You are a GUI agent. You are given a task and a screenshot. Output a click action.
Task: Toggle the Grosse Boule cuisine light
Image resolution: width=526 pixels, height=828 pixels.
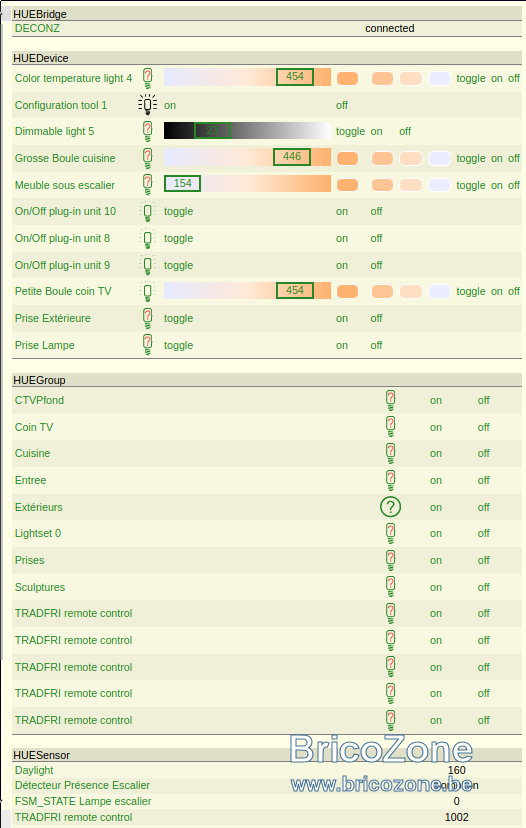(x=471, y=158)
